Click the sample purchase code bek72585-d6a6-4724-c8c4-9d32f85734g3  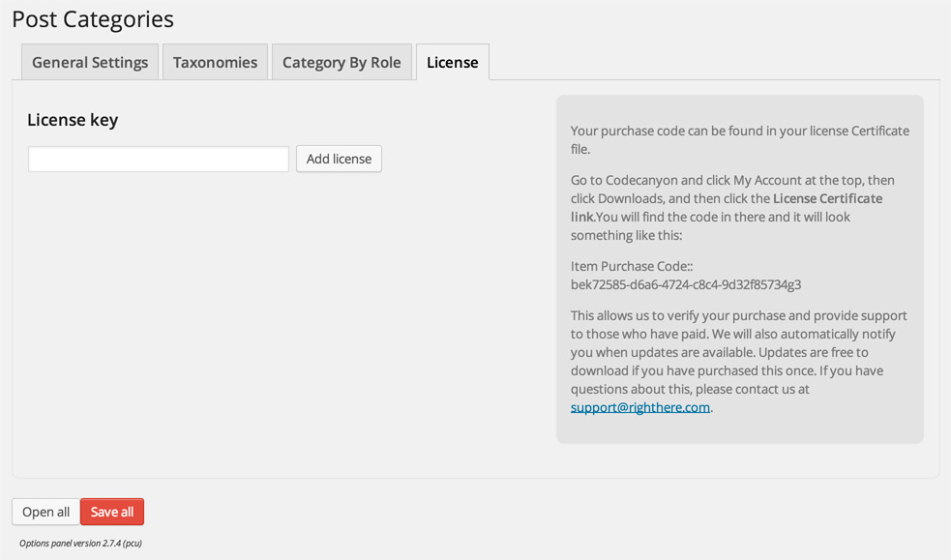tap(685, 284)
